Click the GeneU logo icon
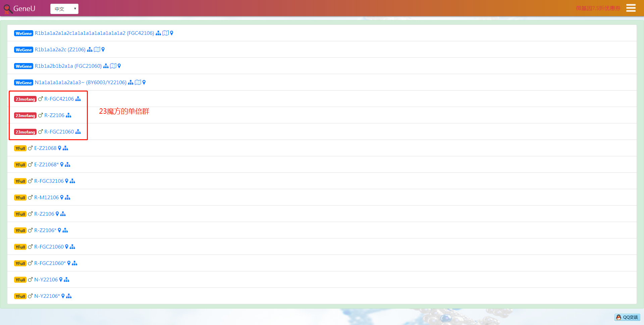The height and width of the screenshot is (325, 644). (x=7, y=9)
